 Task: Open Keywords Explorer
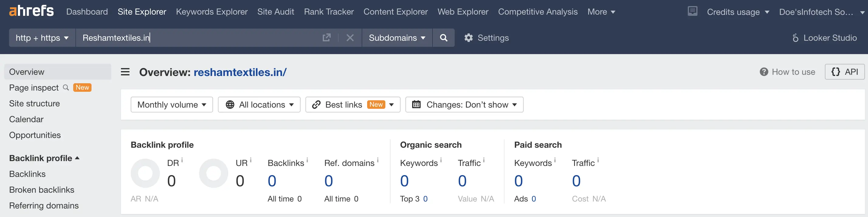[x=212, y=12]
